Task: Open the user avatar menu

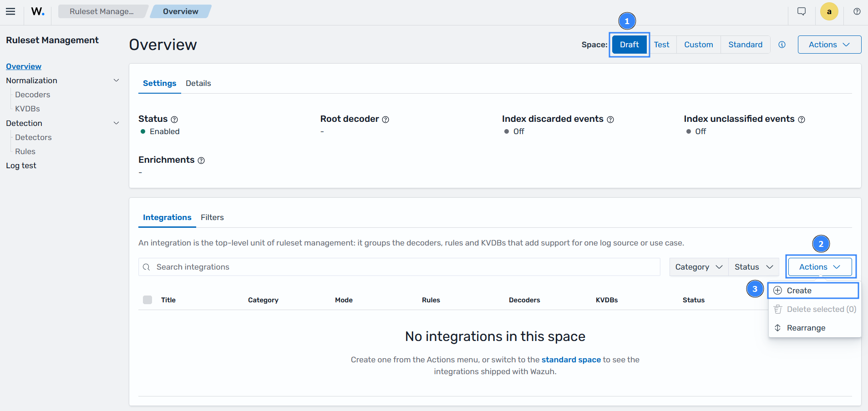Action: click(829, 11)
